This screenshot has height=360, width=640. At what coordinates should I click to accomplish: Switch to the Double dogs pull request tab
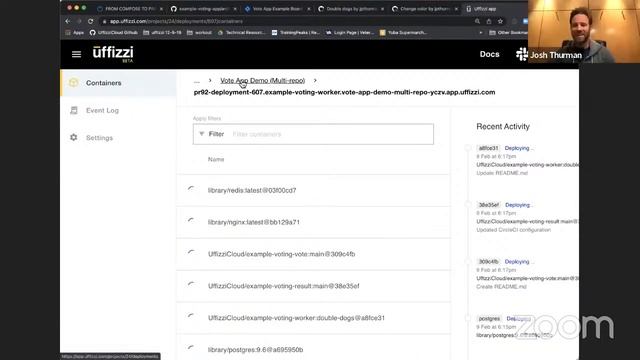click(351, 9)
